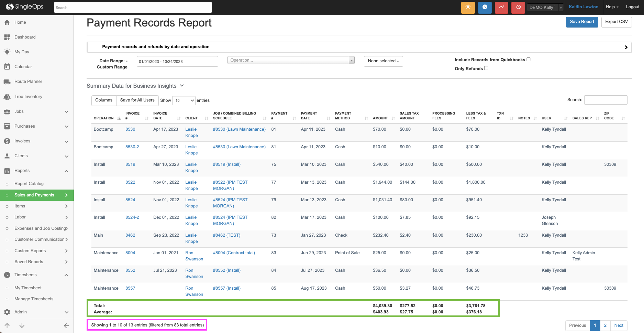
Task: Click the Admin gear icon
Action: pyautogui.click(x=7, y=312)
